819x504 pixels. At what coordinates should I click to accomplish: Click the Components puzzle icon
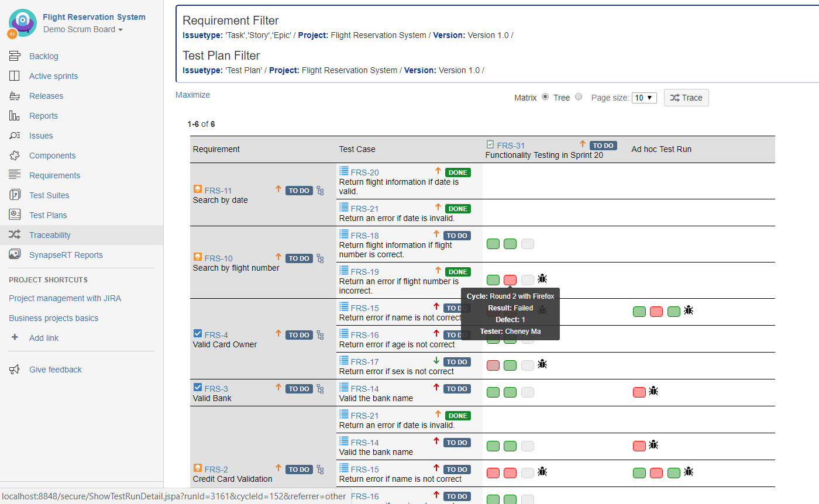coord(15,156)
